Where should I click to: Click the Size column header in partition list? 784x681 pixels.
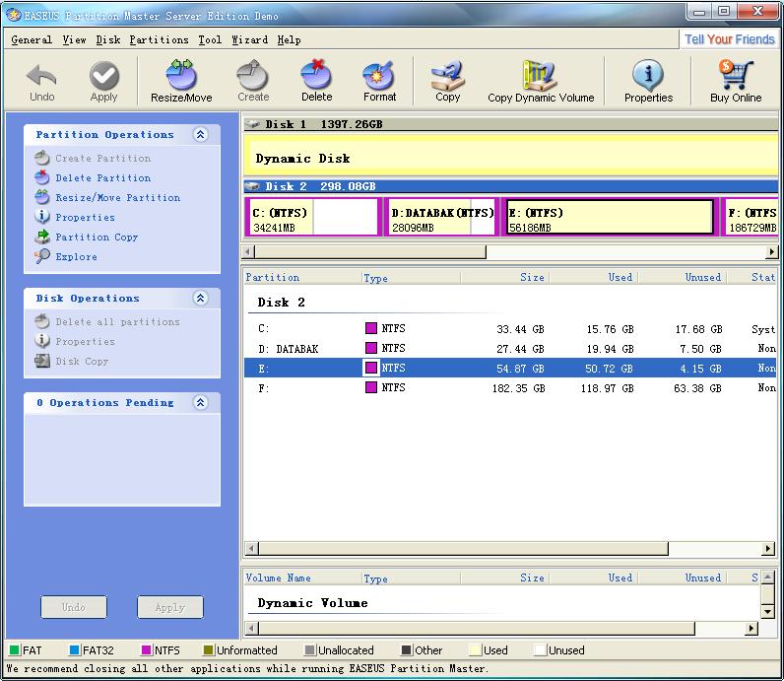(x=505, y=277)
